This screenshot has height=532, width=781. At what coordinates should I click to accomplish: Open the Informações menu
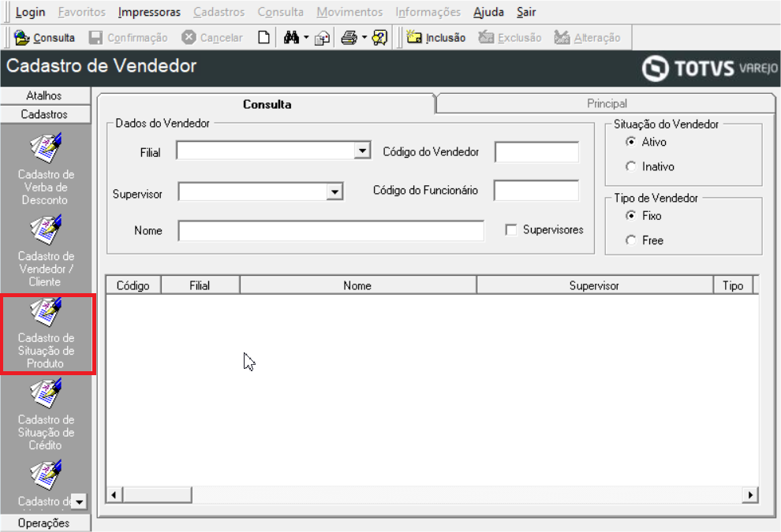[x=428, y=12]
